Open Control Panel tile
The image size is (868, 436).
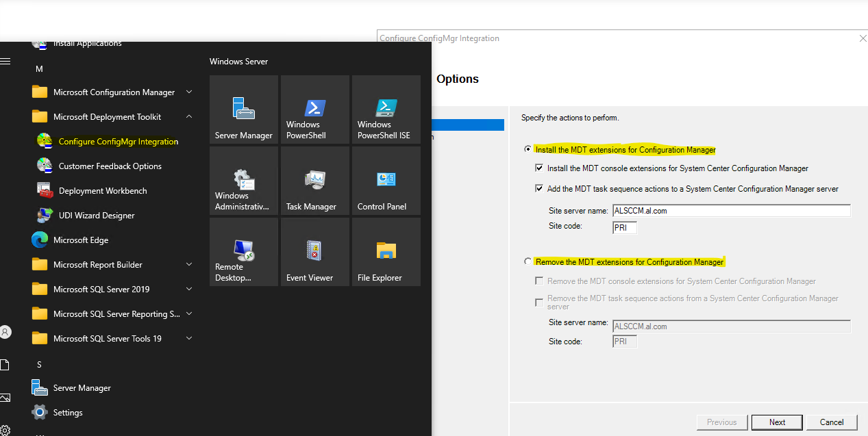pyautogui.click(x=386, y=181)
